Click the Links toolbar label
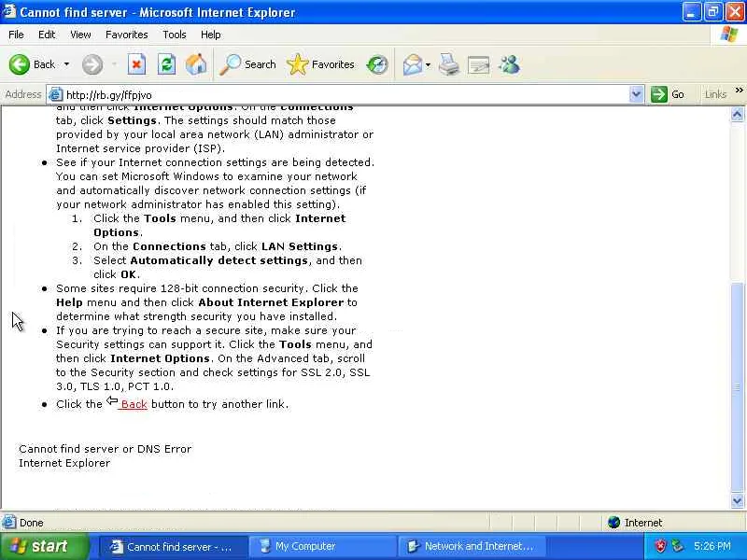This screenshot has height=560, width=747. pos(715,94)
